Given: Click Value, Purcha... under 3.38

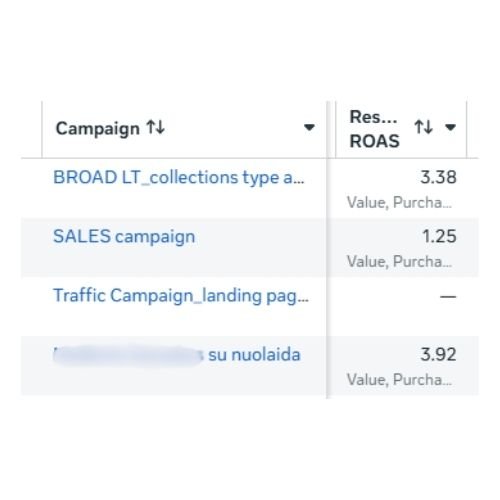Looking at the screenshot, I should (x=399, y=202).
